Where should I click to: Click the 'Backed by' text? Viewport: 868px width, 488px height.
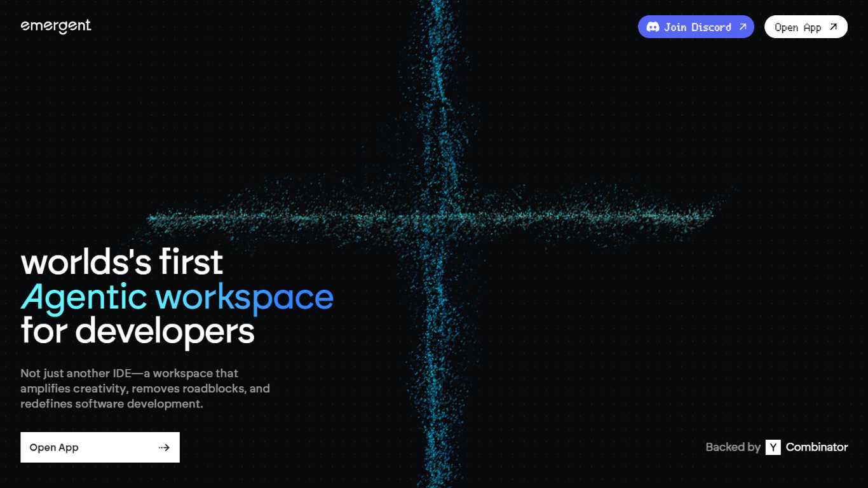point(734,447)
